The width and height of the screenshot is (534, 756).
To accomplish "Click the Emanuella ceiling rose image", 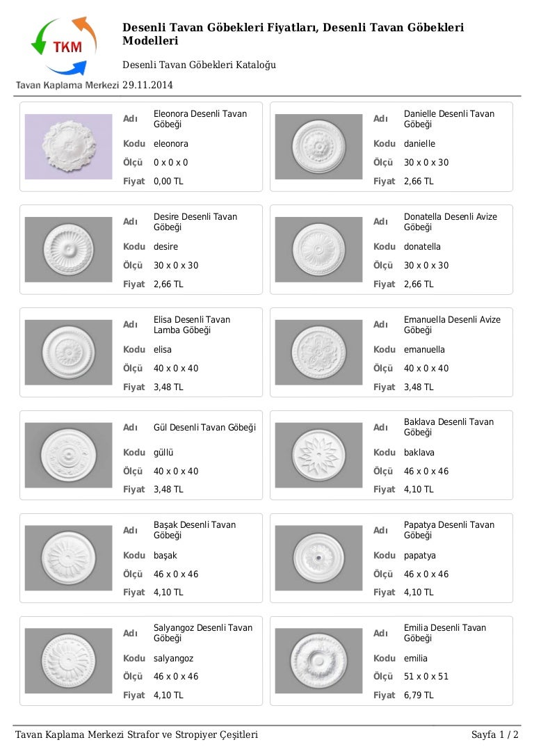I will pos(318,352).
